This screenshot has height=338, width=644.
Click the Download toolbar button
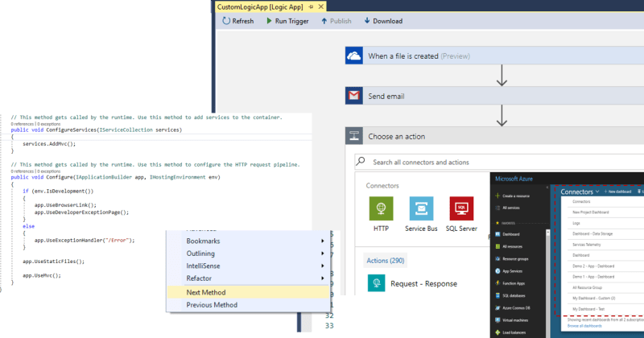click(382, 21)
